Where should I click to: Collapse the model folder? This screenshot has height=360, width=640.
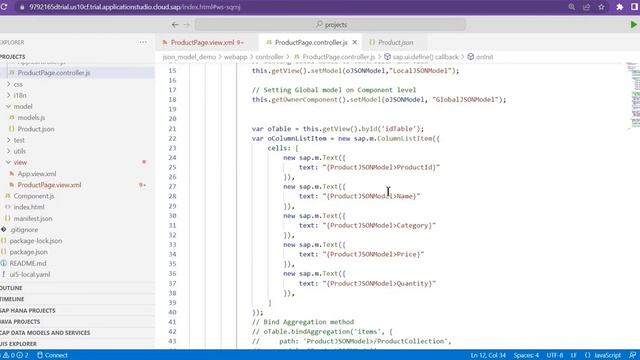click(x=23, y=106)
